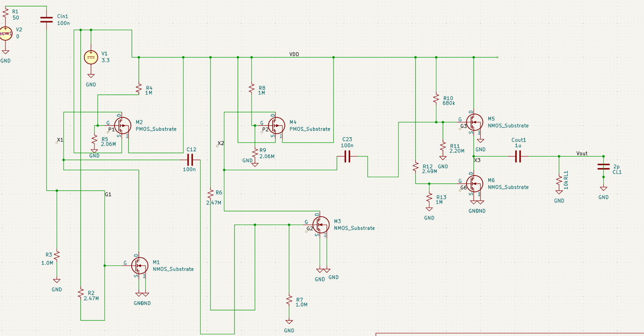Select the V2 AC voltage source symbol
Viewport: 644px width, 336px height.
pos(5,33)
